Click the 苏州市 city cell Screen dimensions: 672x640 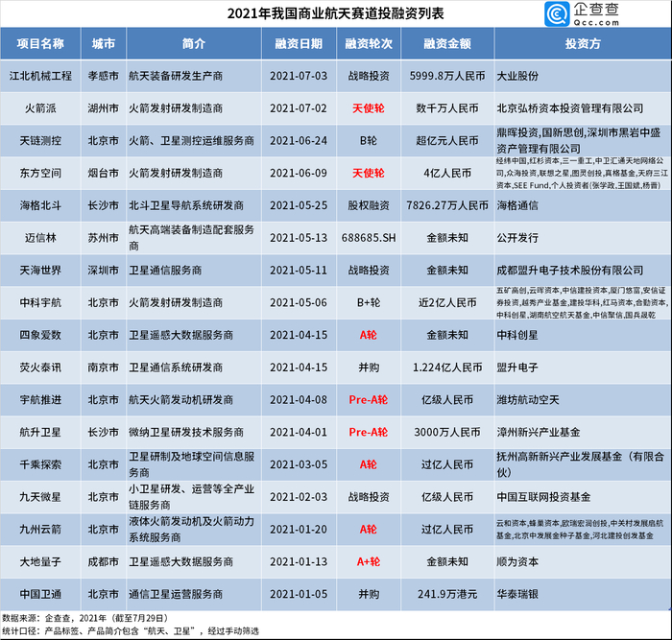104,238
